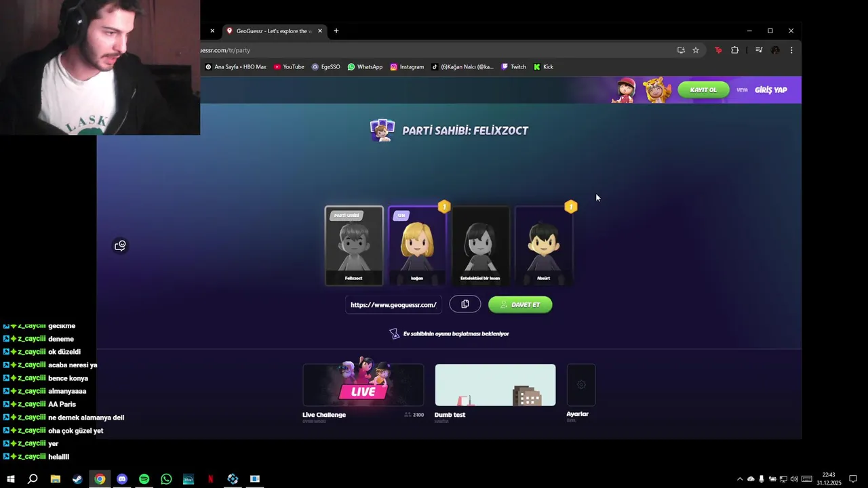868x488 pixels.
Task: Click the geoguessr.com invite link field
Action: (x=393, y=305)
